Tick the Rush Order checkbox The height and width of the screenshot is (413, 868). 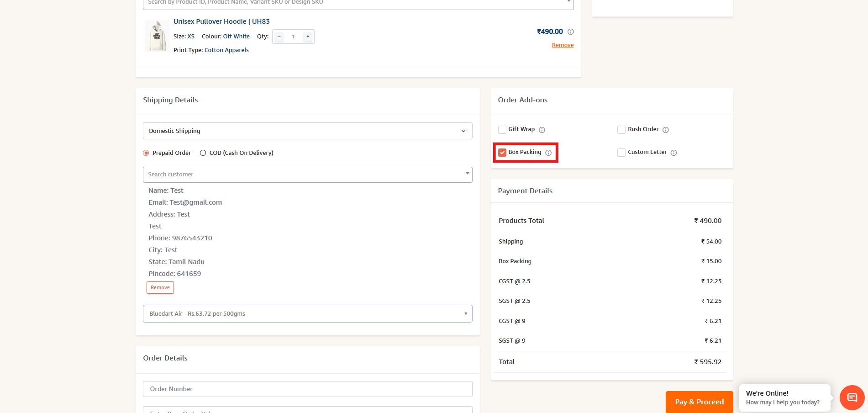click(x=621, y=130)
